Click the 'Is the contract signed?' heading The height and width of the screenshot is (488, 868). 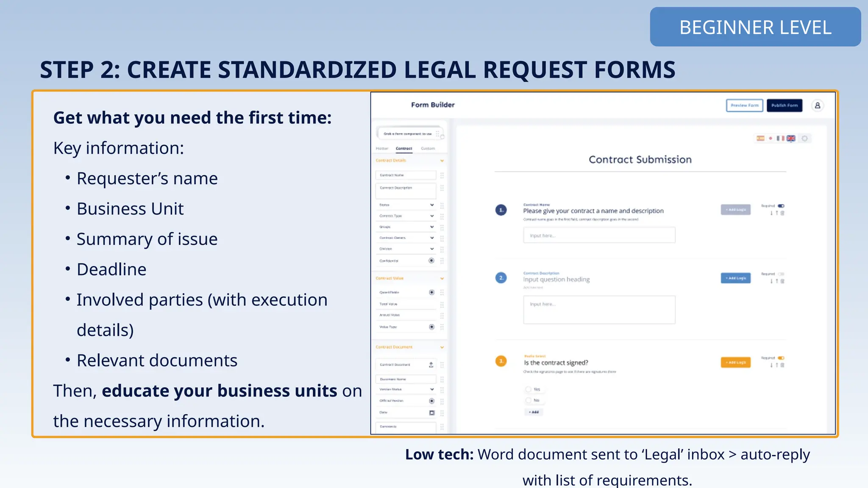pyautogui.click(x=556, y=363)
